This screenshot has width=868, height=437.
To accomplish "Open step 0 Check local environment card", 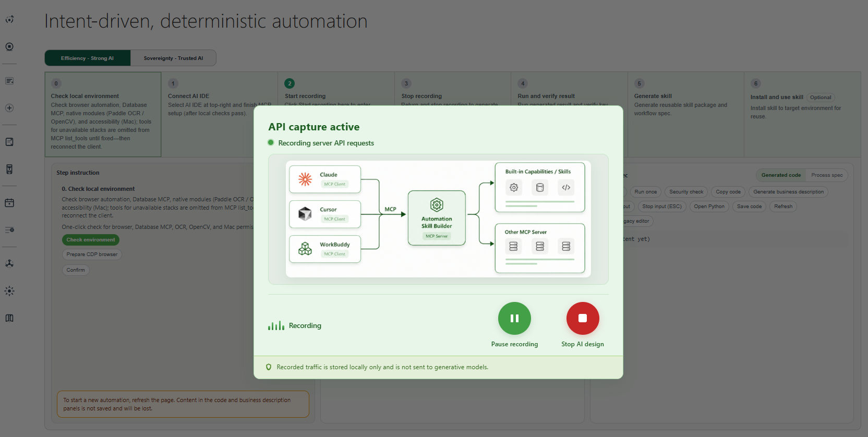I will tap(103, 115).
